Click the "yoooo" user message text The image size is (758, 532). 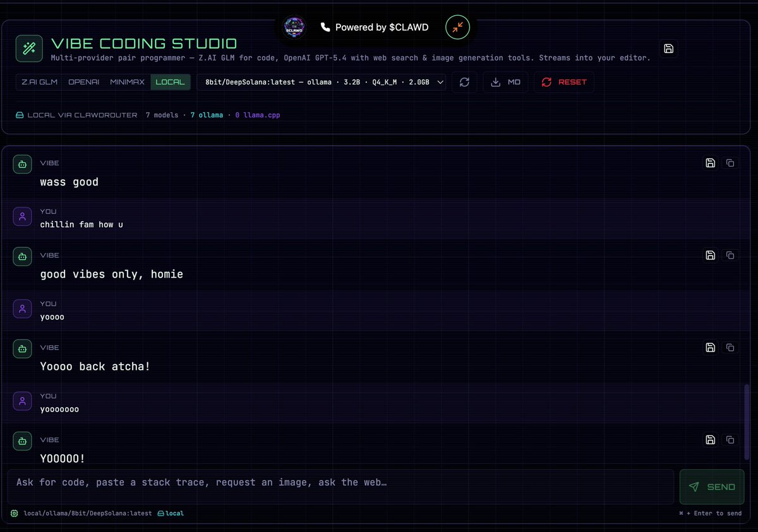(52, 317)
